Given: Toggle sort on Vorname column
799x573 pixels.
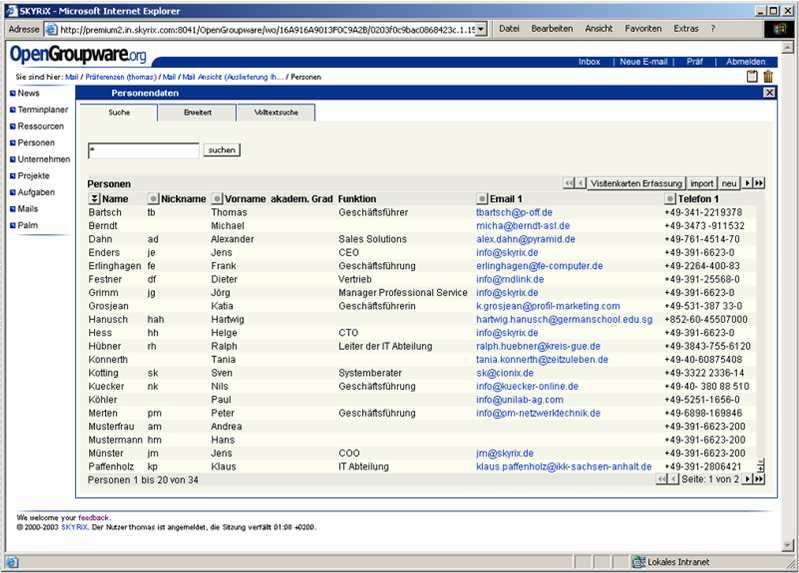Looking at the screenshot, I should click(217, 199).
